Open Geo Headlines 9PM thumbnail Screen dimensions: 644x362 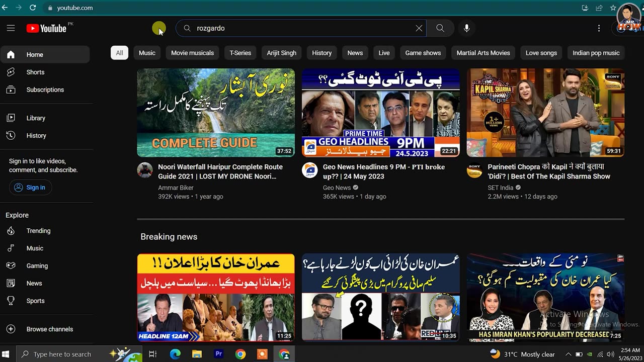381,113
